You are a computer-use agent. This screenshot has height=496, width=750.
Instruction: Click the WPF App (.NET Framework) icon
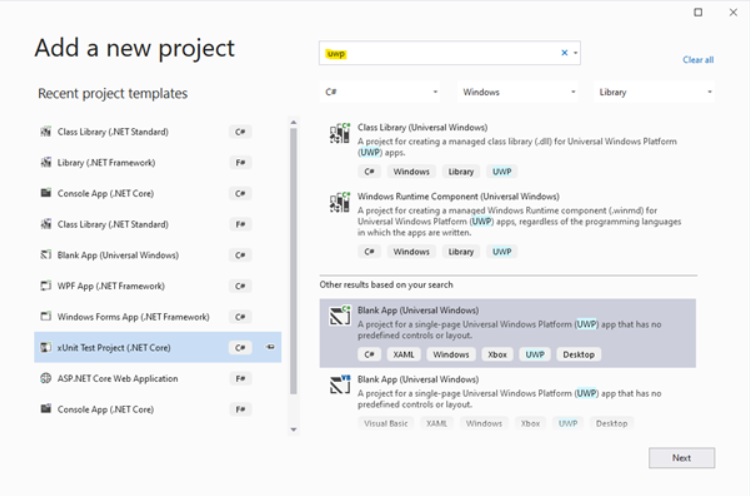(x=46, y=286)
